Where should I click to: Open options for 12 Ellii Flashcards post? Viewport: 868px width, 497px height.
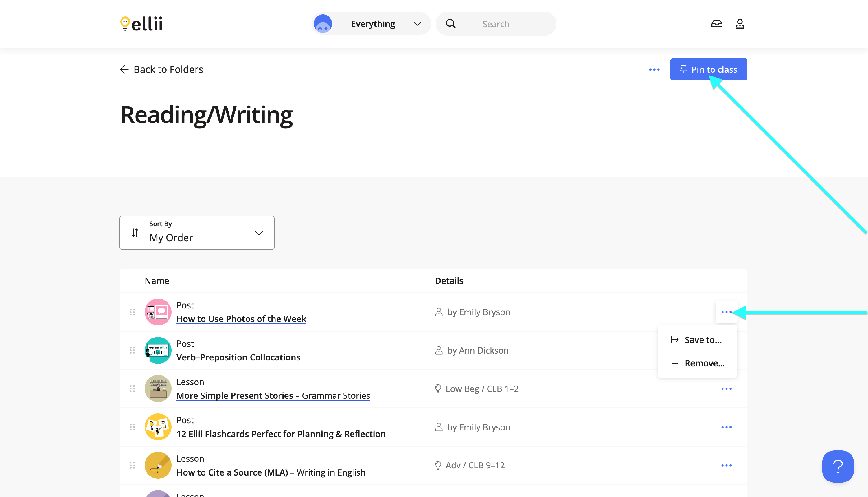pyautogui.click(x=726, y=427)
